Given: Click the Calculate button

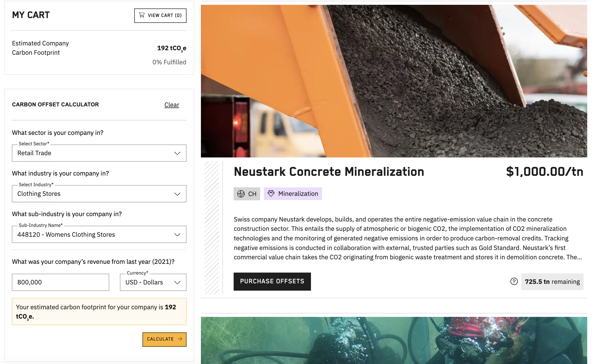Looking at the screenshot, I should pos(164,339).
